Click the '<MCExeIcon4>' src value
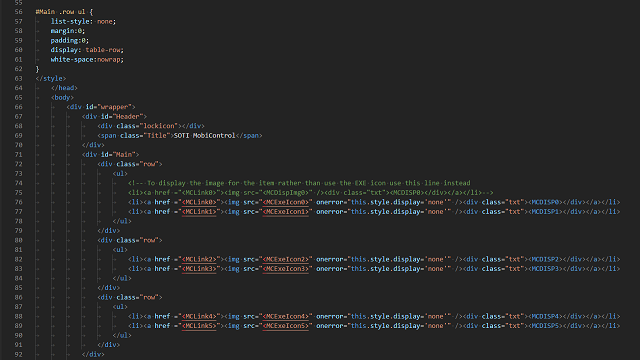Image resolution: width=640 pixels, height=360 pixels. (x=285, y=316)
